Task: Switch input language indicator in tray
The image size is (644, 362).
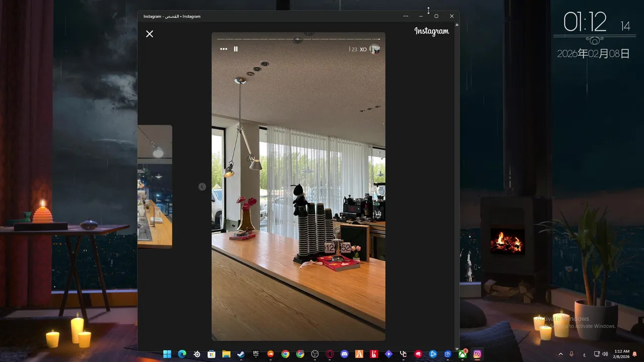Action: 584,354
